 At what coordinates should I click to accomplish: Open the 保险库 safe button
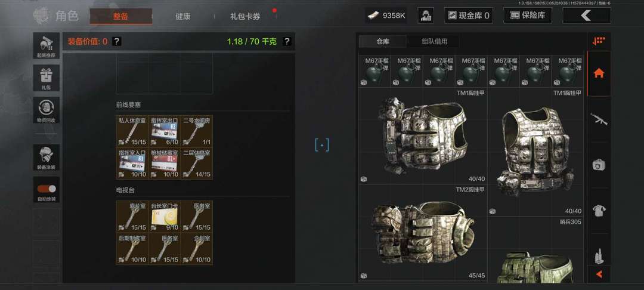528,16
